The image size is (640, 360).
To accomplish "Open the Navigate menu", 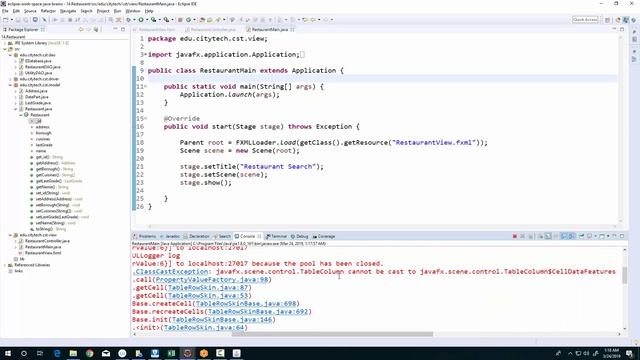I will tap(68, 11).
